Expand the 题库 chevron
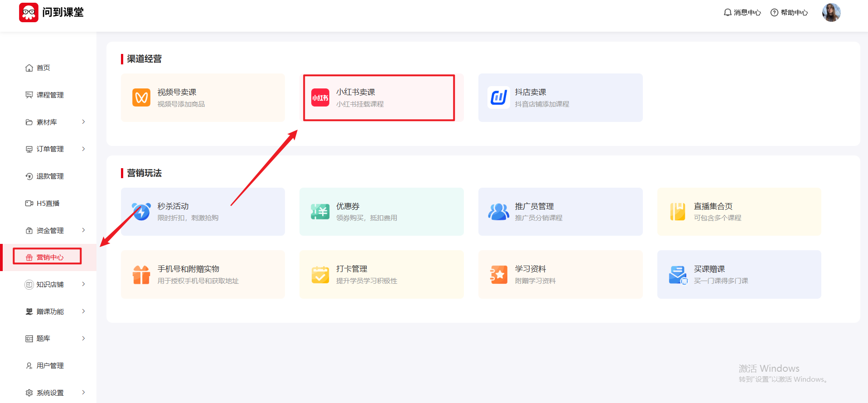 point(83,338)
